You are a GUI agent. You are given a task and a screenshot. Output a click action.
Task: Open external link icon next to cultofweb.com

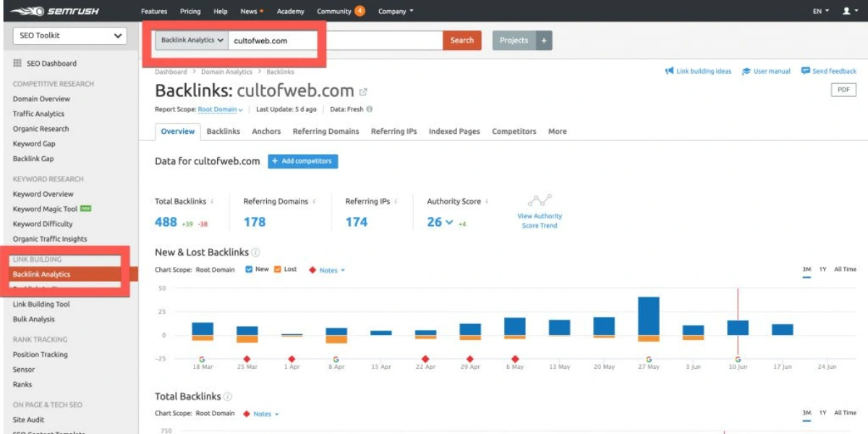point(363,92)
